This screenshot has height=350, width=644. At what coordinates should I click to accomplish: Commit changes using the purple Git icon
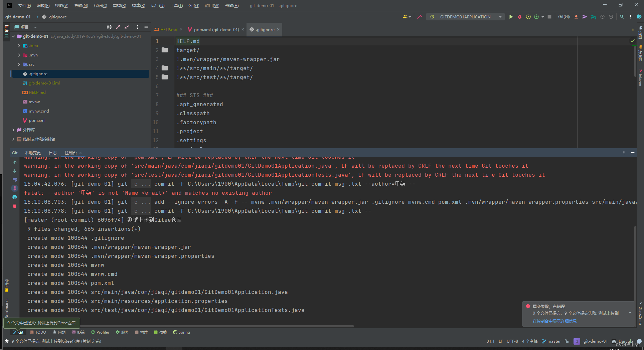point(585,17)
